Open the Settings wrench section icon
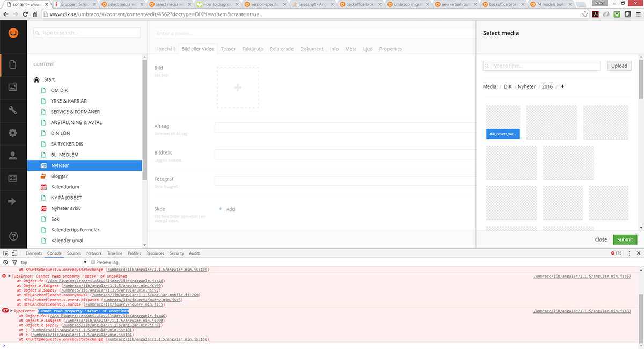 tap(13, 110)
